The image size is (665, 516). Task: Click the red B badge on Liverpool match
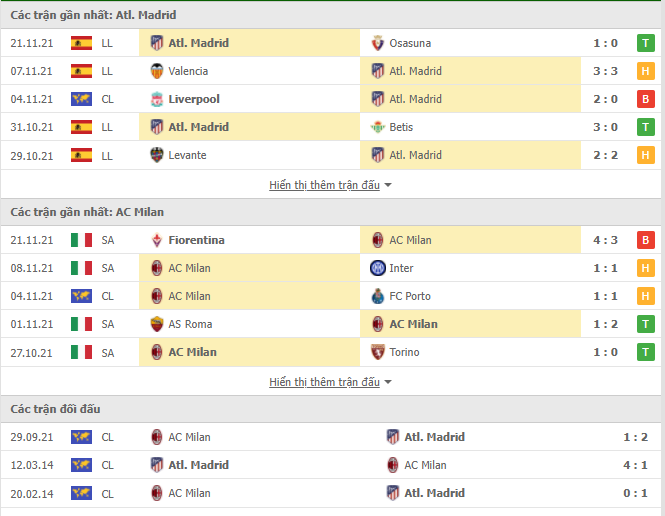(x=645, y=99)
